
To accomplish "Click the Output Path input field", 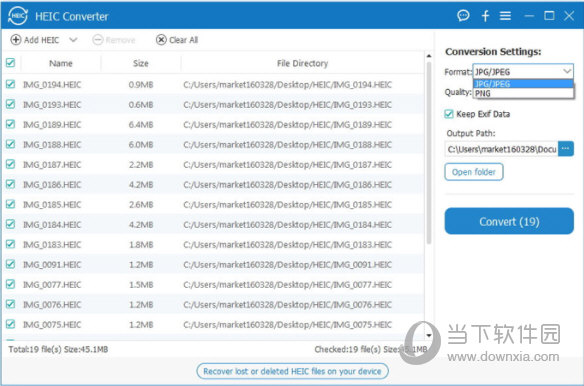I will [501, 149].
